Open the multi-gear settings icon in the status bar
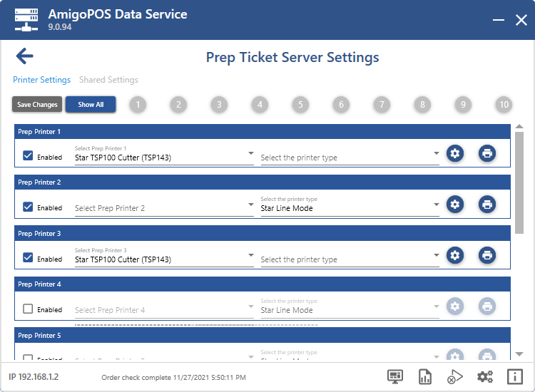 [x=485, y=376]
